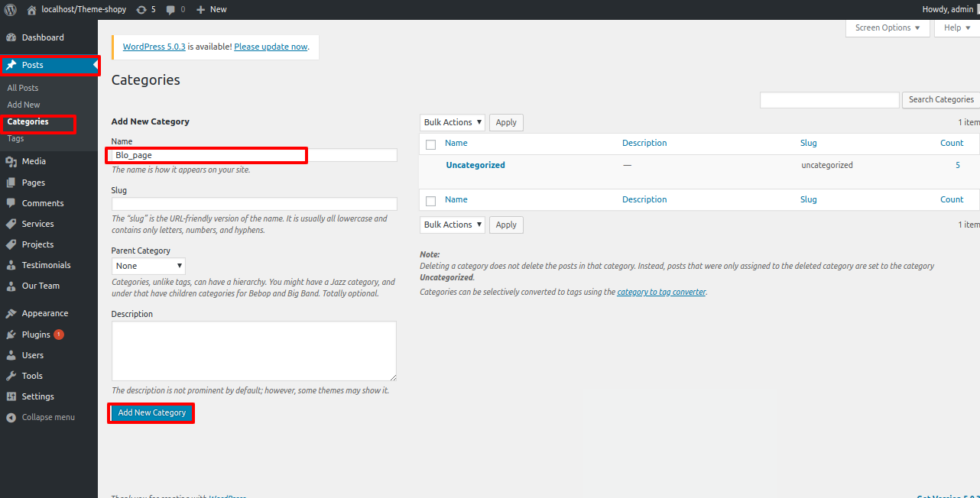
Task: Click the Add New Category button
Action: [x=151, y=412]
